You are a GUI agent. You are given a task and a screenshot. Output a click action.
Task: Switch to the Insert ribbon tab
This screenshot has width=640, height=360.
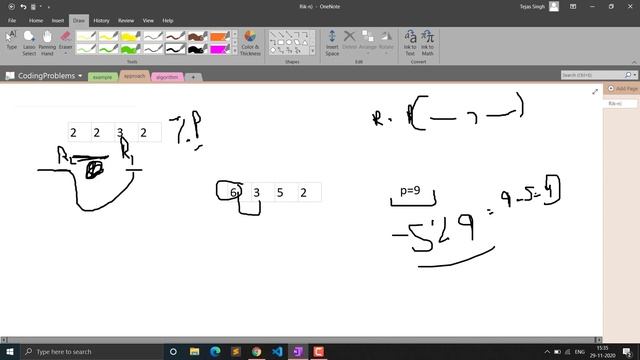point(58,20)
